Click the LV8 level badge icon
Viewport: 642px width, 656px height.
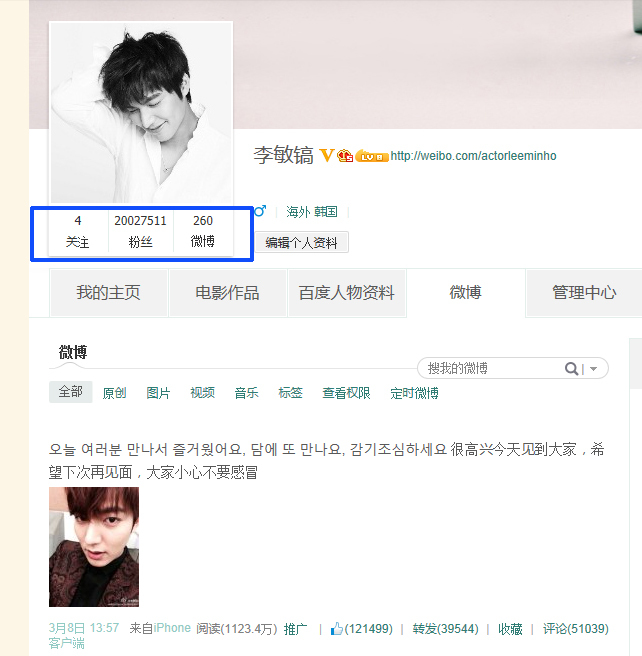click(x=372, y=156)
